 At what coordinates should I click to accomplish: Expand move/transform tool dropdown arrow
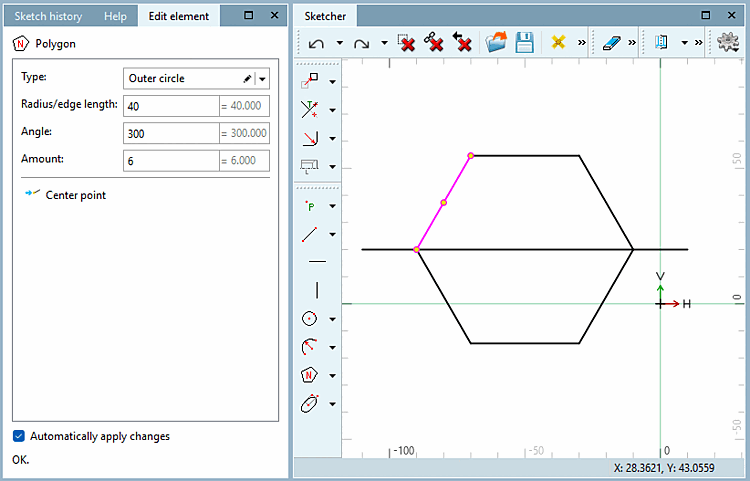pos(332,82)
